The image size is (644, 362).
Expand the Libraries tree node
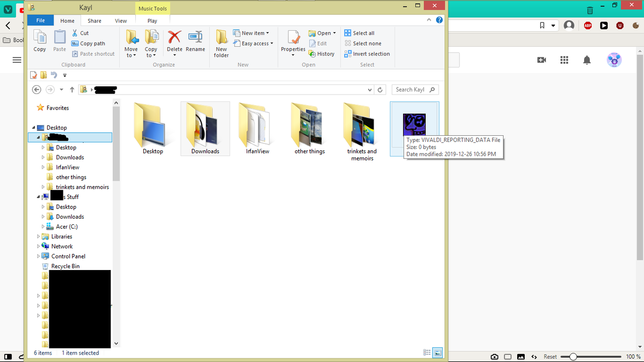(38, 236)
